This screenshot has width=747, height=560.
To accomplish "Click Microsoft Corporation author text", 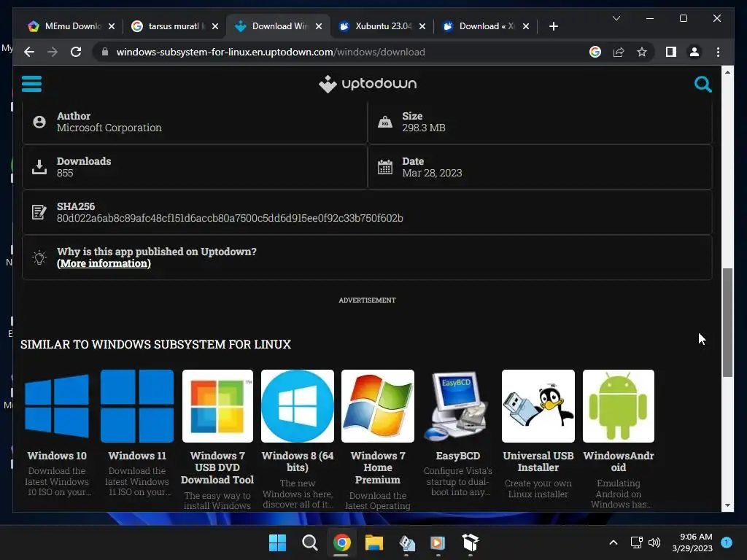I will (x=109, y=128).
